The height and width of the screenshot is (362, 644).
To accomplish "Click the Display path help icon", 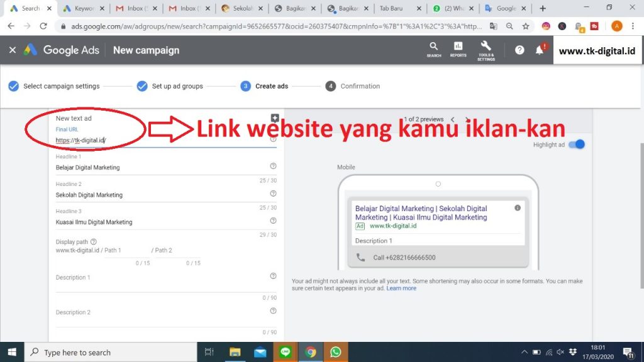I will [94, 241].
